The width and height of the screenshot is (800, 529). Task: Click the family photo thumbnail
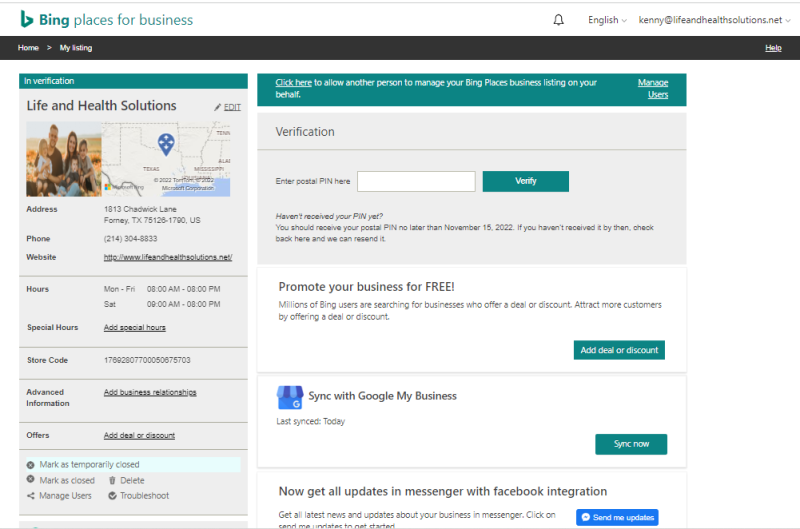click(x=64, y=159)
